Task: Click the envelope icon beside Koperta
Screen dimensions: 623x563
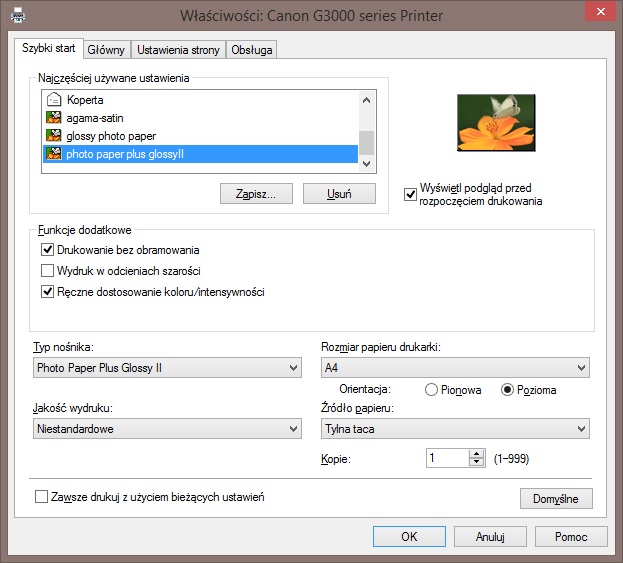Action: click(x=54, y=99)
